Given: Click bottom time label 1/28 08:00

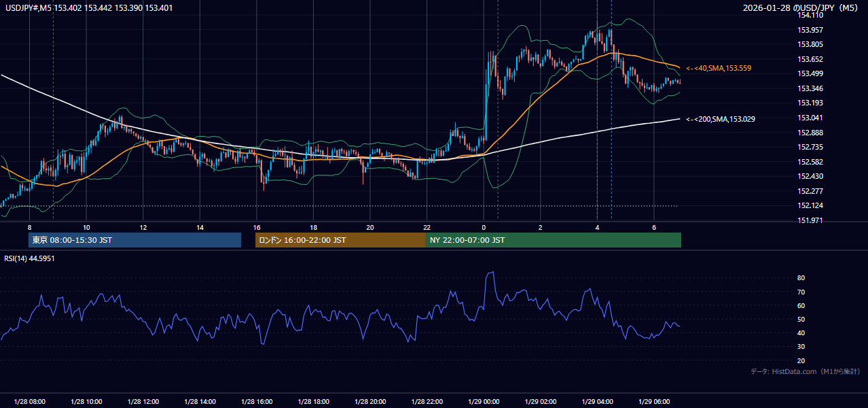Looking at the screenshot, I should coord(29,402).
